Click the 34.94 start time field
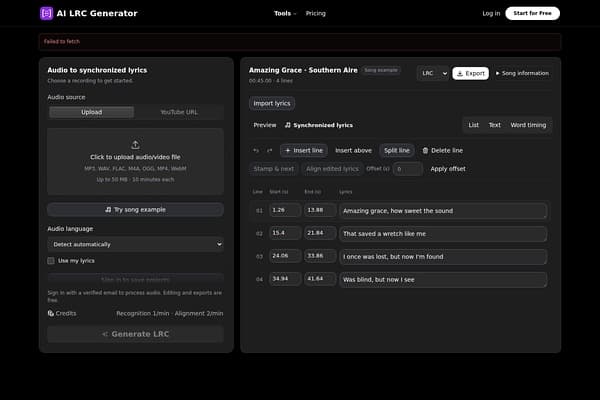Viewport: 600px width, 400px height. pos(285,279)
